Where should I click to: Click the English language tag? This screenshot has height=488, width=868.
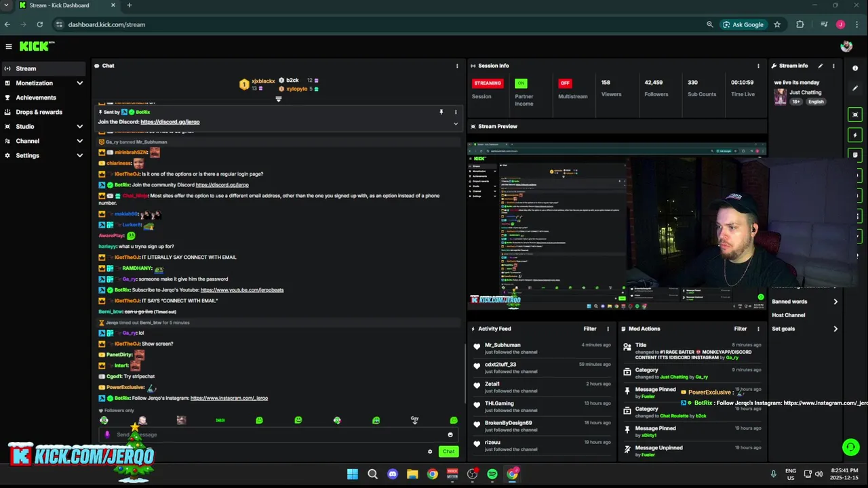coord(816,102)
